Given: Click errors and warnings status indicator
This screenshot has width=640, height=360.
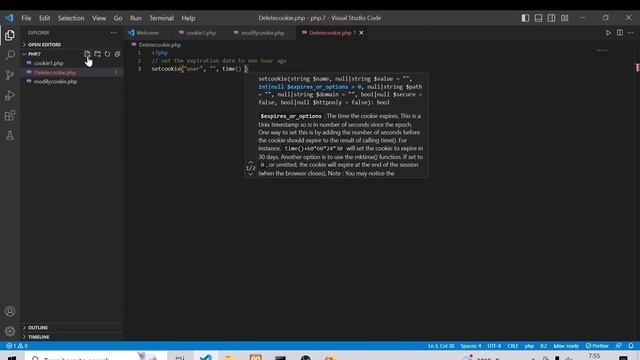Looking at the screenshot, I should click(17, 346).
